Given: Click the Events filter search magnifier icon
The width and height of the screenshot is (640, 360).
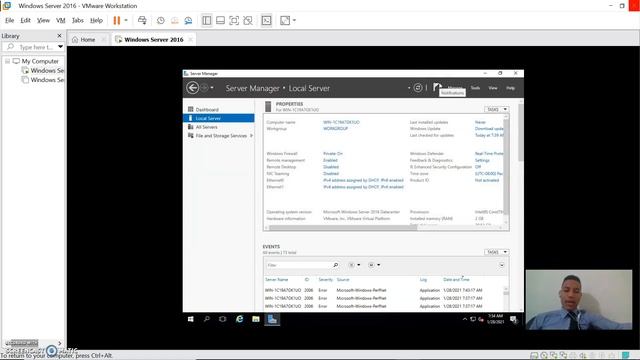Looking at the screenshot, I should click(x=336, y=265).
